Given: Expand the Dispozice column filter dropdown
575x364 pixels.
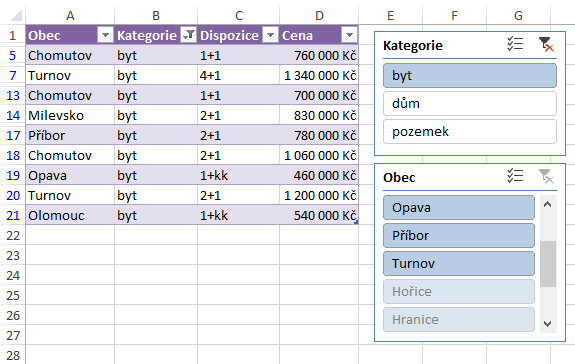Looking at the screenshot, I should click(271, 35).
